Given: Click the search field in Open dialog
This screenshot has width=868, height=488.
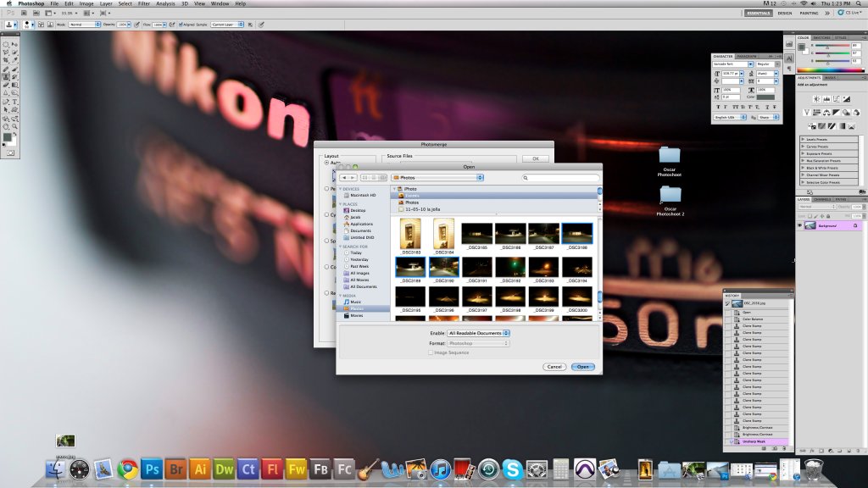Looking at the screenshot, I should pyautogui.click(x=560, y=178).
